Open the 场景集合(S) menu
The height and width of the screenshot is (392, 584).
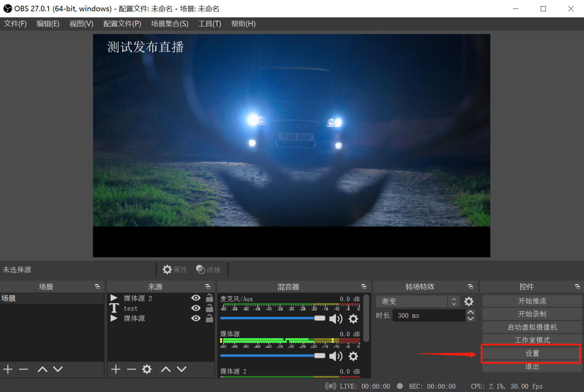click(170, 24)
